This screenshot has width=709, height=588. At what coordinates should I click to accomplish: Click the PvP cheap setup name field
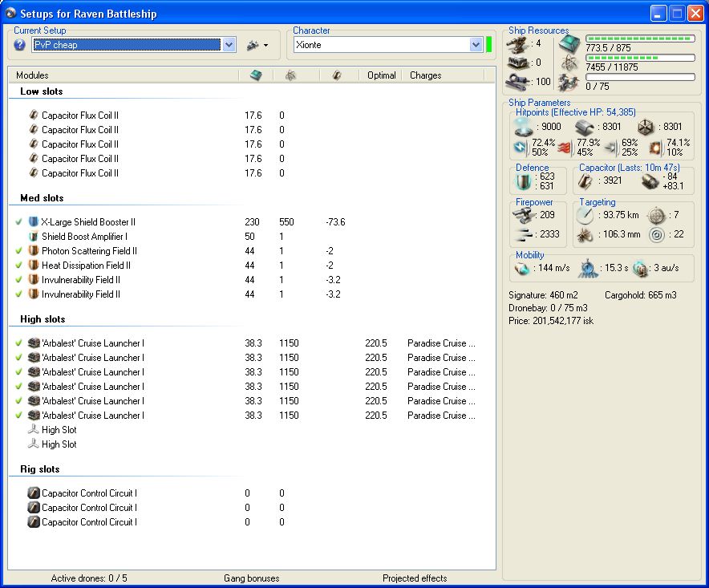(127, 45)
